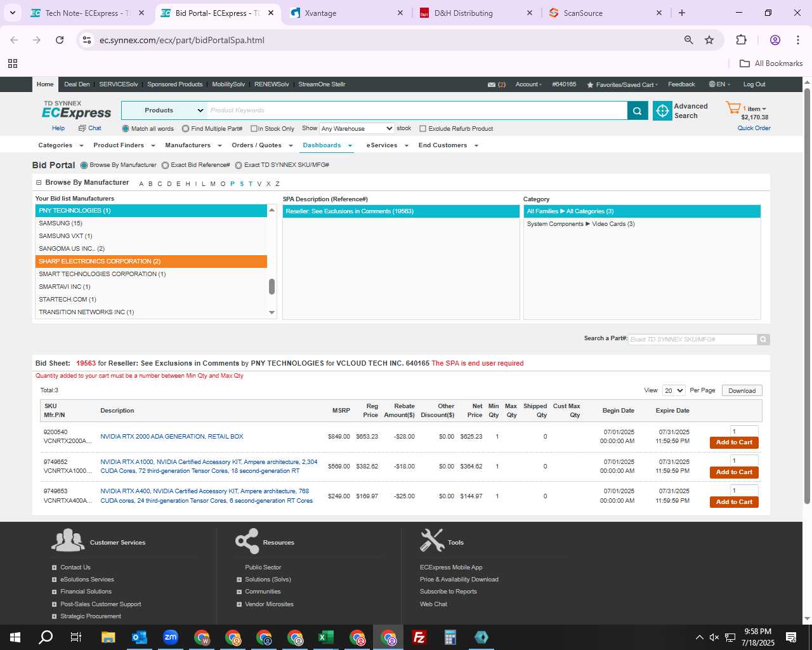
Task: Open File Explorer from the taskbar
Action: point(108,637)
